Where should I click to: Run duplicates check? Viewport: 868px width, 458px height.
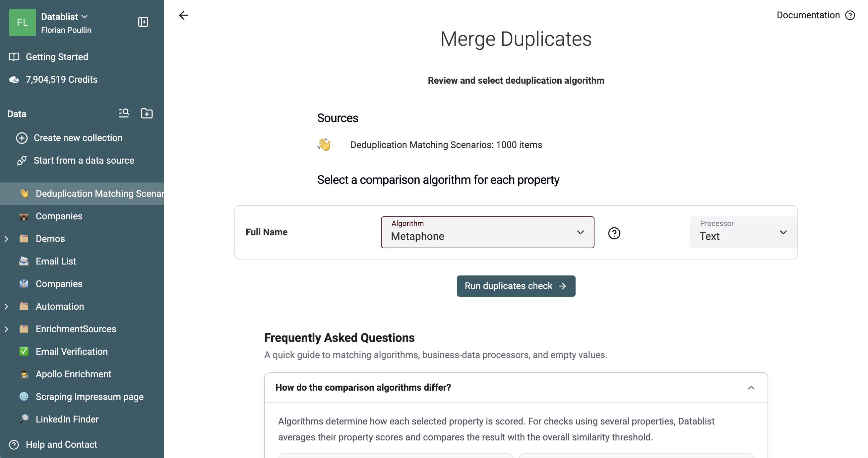[516, 286]
